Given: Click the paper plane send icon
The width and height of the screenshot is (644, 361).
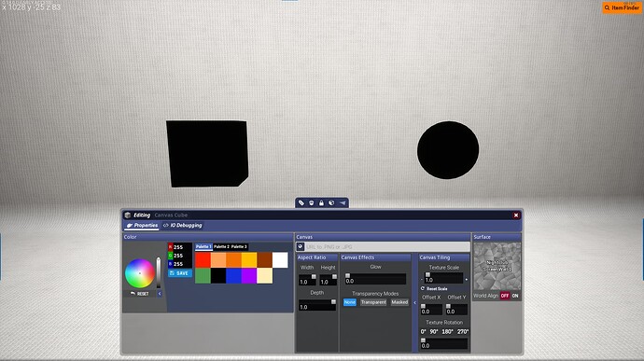Looking at the screenshot, I should (x=343, y=202).
